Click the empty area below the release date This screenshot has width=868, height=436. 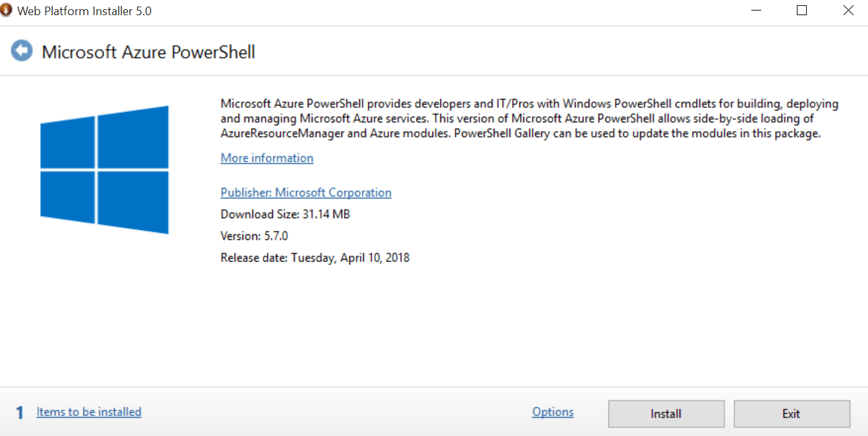(461, 323)
